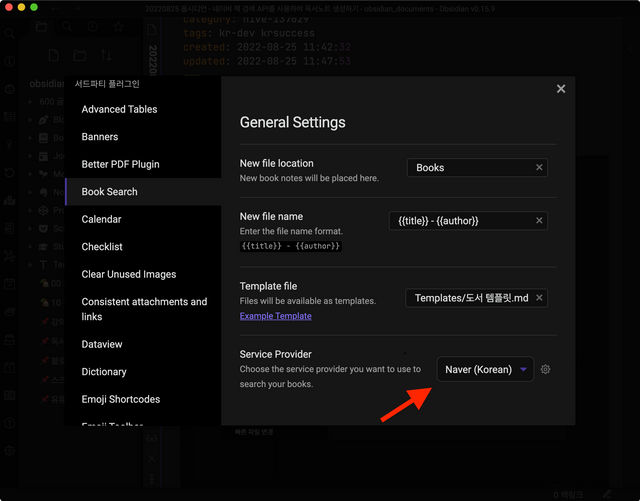Open Checklist plugin settings
640x501 pixels.
(x=143, y=246)
